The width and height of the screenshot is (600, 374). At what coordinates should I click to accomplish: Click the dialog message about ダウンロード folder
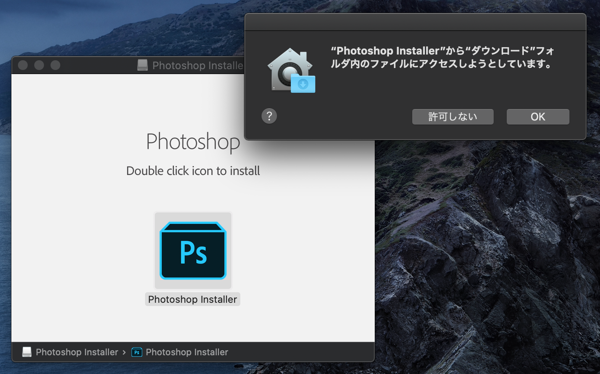442,57
